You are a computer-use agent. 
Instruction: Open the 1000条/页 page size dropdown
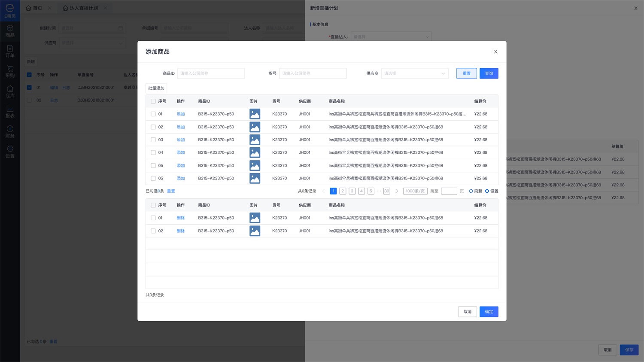point(415,191)
